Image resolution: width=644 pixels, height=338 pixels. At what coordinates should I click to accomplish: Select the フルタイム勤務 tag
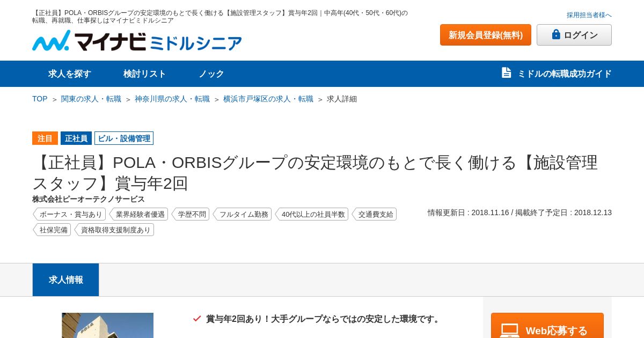(242, 214)
